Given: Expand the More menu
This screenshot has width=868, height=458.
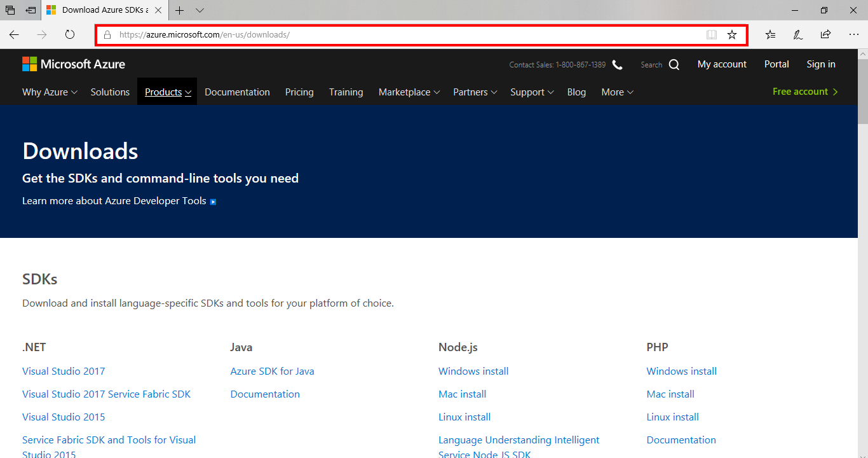Looking at the screenshot, I should tap(618, 92).
